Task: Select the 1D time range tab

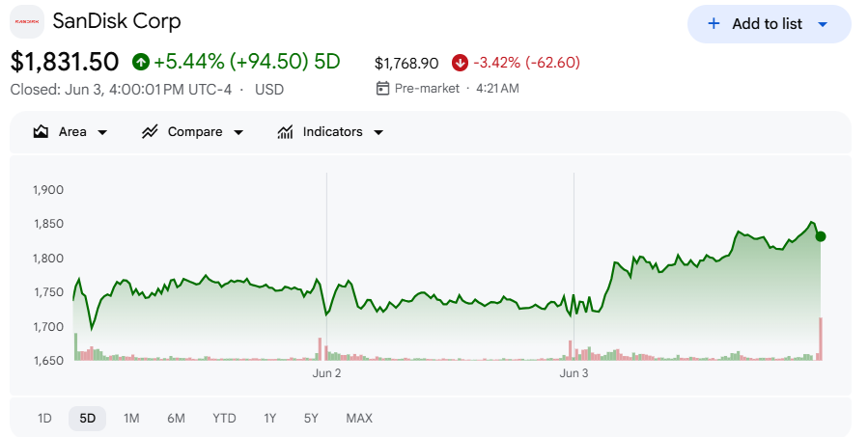Action: (44, 419)
